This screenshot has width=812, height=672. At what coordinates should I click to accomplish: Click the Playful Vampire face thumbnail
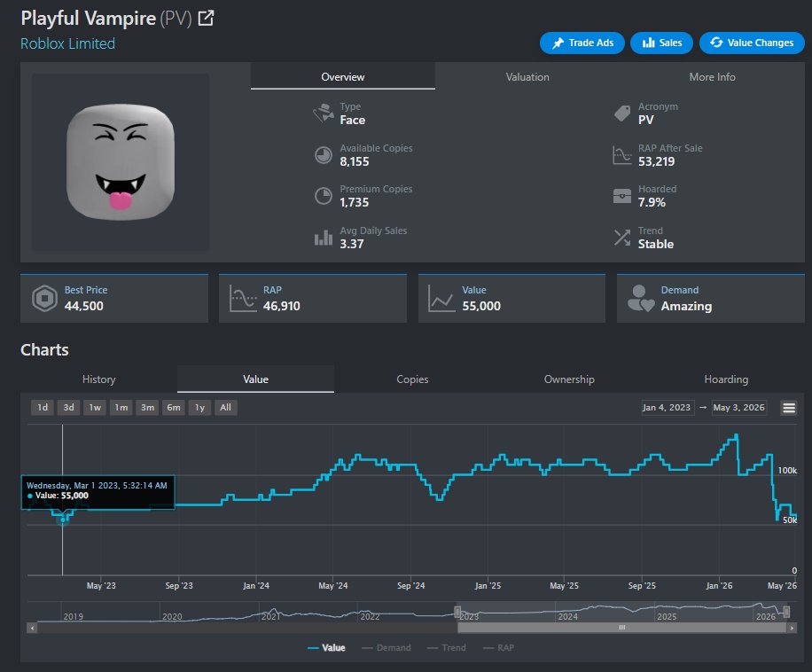121,162
